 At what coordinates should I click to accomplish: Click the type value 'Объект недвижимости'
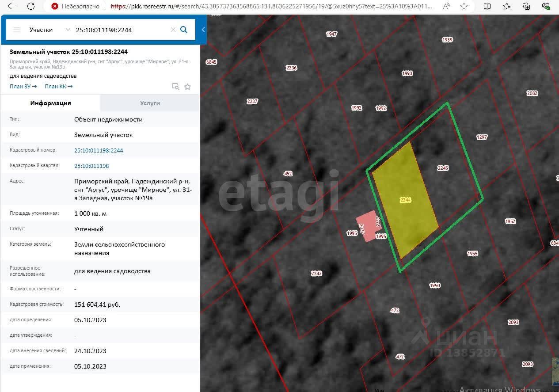[108, 119]
